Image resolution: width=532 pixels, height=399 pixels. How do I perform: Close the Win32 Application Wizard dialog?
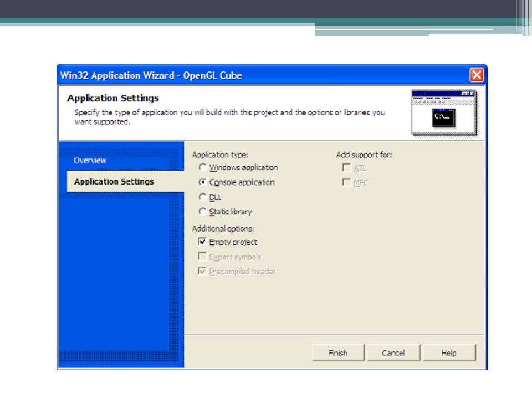pos(477,75)
